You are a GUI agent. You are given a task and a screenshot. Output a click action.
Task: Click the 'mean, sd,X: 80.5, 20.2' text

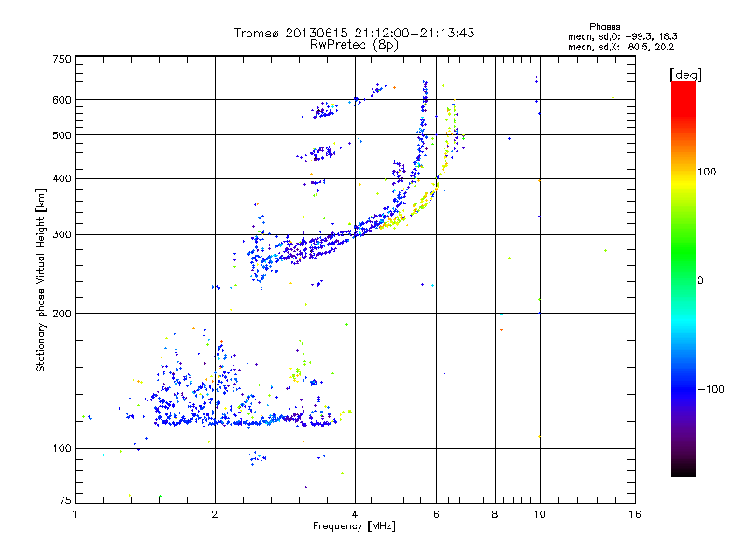coord(621,47)
